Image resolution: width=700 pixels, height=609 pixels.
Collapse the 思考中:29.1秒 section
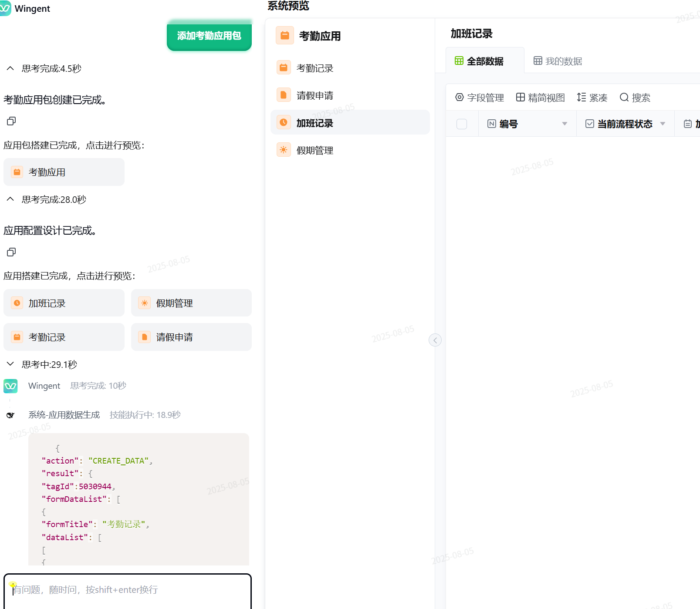[10, 364]
